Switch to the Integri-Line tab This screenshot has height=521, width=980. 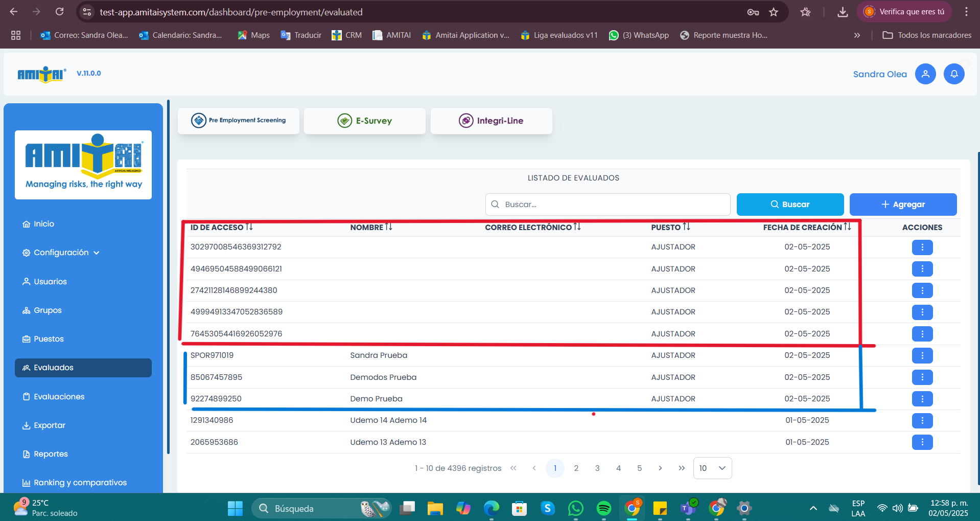coord(491,121)
